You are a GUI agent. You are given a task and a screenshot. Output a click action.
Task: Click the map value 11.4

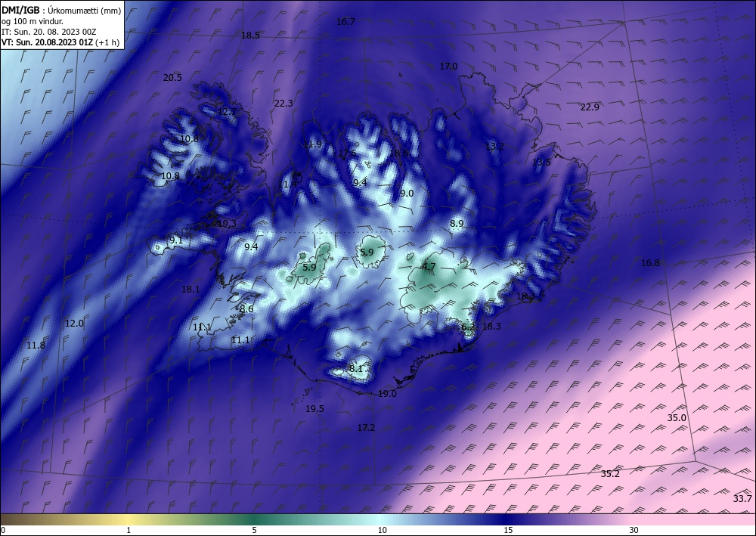point(287,184)
